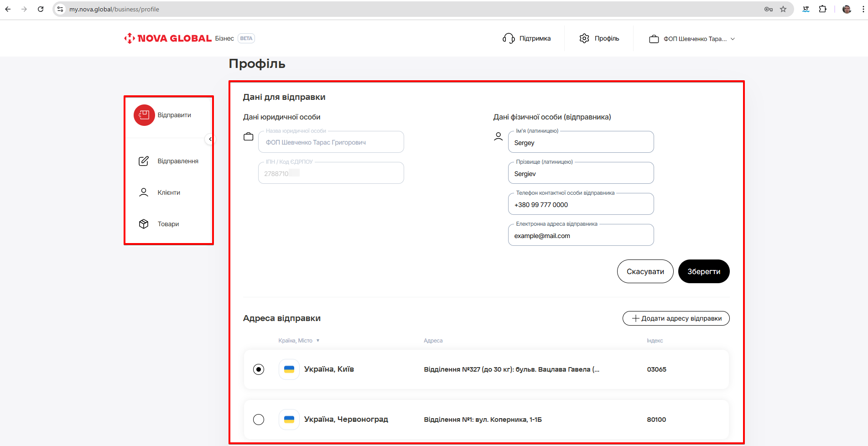
Task: Bookmark this page with the star icon
Action: [783, 9]
